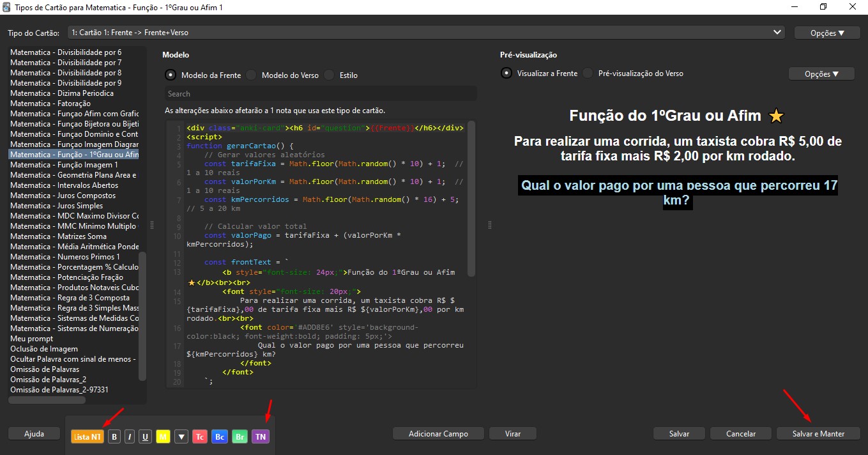This screenshot has height=455, width=868.
Task: Switch to Pré-visualização do Verso
Action: 588,73
